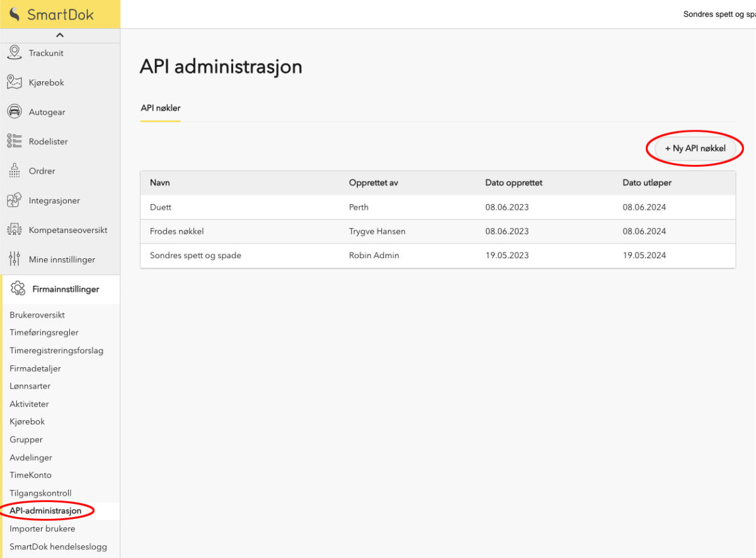Select the Frodes nøkkel row
The image size is (756, 558).
click(x=438, y=231)
